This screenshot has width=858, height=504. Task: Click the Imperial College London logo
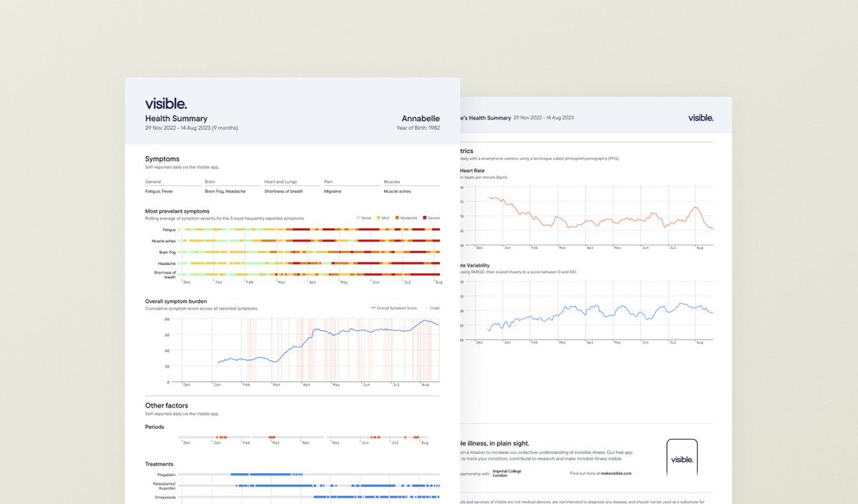pos(508,473)
